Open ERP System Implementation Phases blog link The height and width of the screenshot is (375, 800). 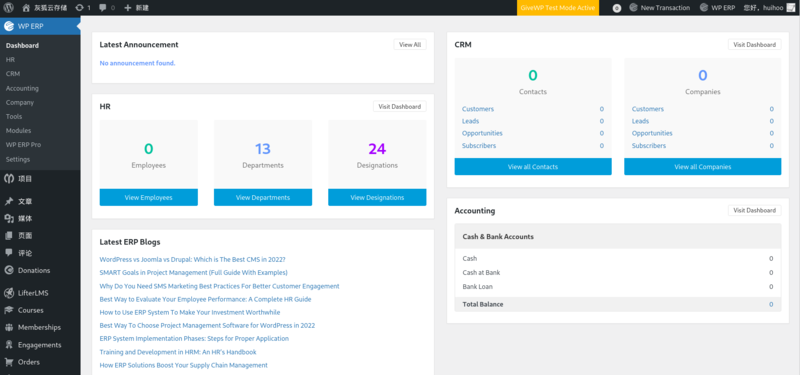[194, 338]
